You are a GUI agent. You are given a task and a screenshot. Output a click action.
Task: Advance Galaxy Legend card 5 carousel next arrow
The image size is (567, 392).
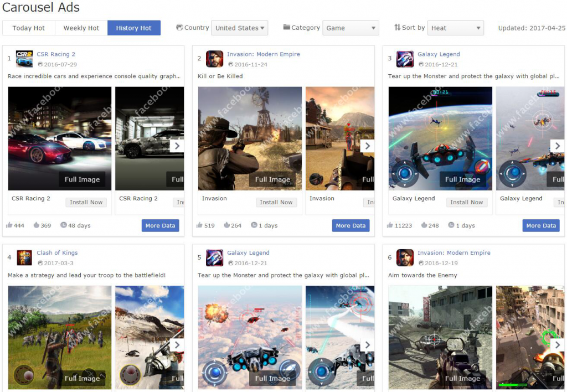(x=368, y=344)
